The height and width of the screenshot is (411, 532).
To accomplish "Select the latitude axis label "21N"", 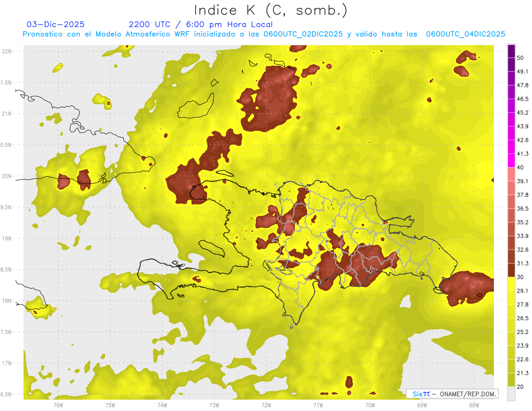I will click(8, 114).
